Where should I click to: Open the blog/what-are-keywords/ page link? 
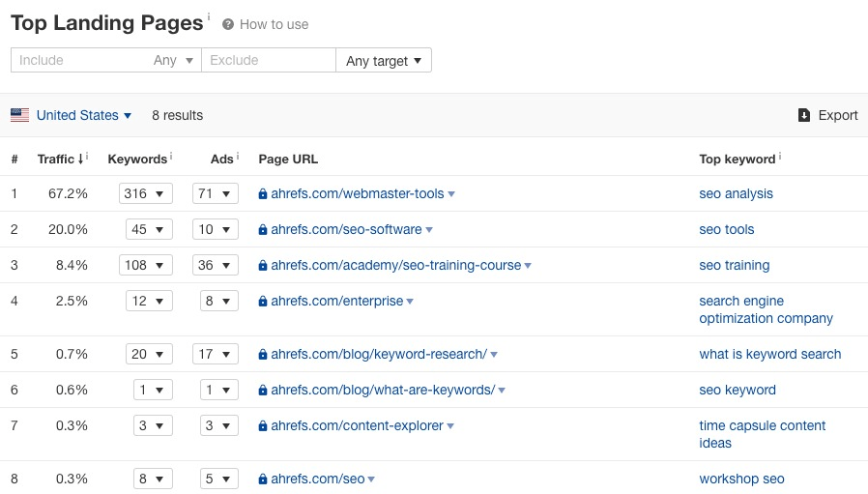(x=383, y=390)
